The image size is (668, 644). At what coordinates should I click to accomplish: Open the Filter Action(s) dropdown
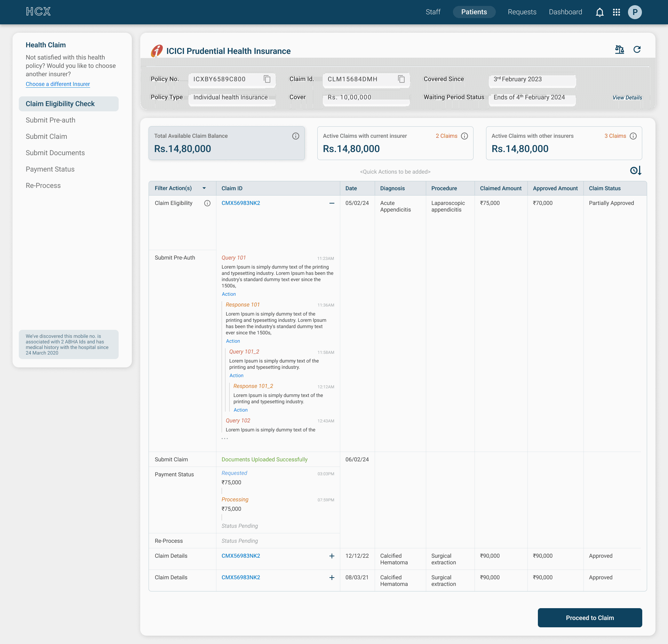204,188
